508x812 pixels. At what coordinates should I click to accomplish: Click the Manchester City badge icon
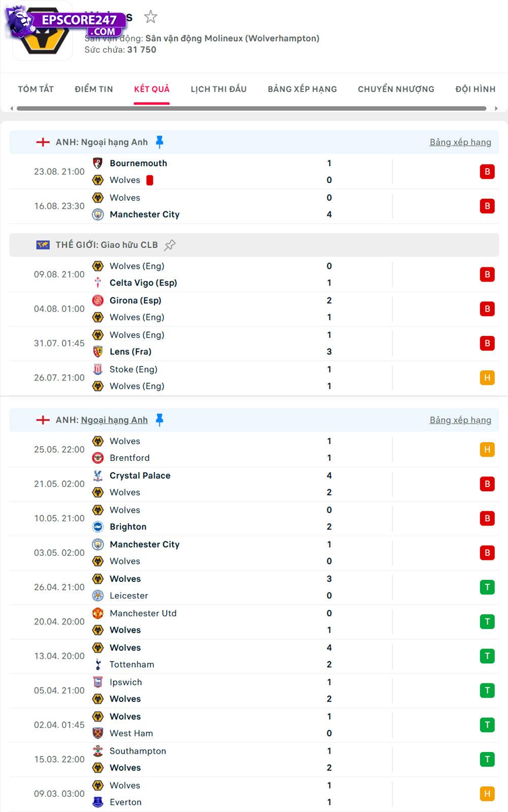pos(98,214)
